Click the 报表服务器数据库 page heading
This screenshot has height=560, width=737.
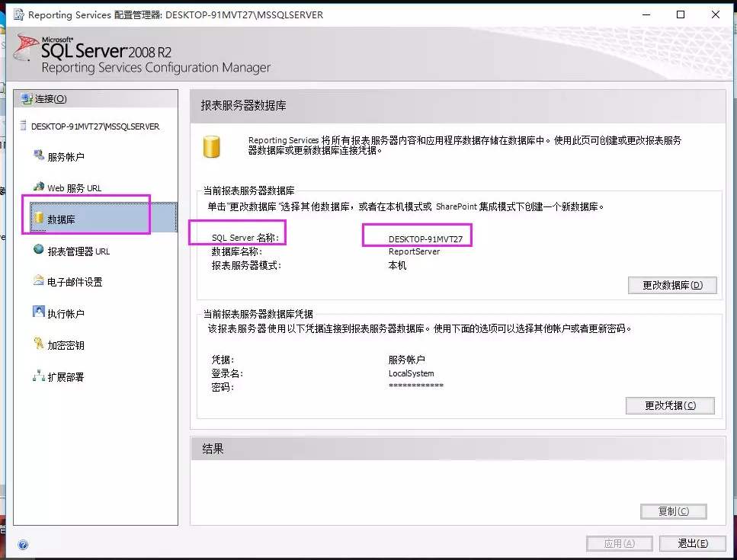point(243,105)
